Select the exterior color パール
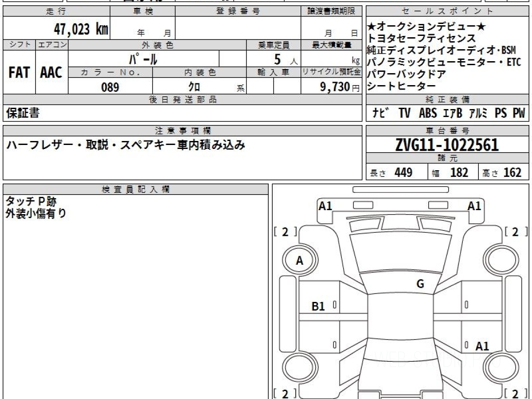The height and width of the screenshot is (399, 532). pyautogui.click(x=143, y=59)
